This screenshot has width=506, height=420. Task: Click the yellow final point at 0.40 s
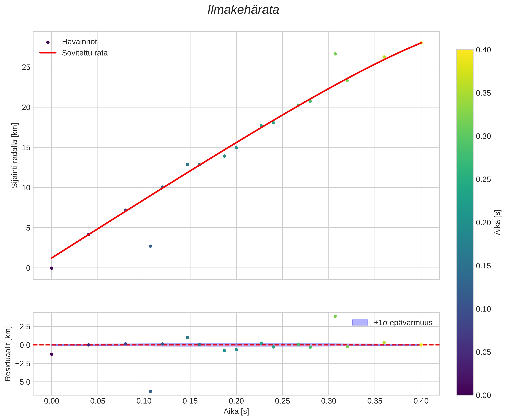[x=421, y=43]
